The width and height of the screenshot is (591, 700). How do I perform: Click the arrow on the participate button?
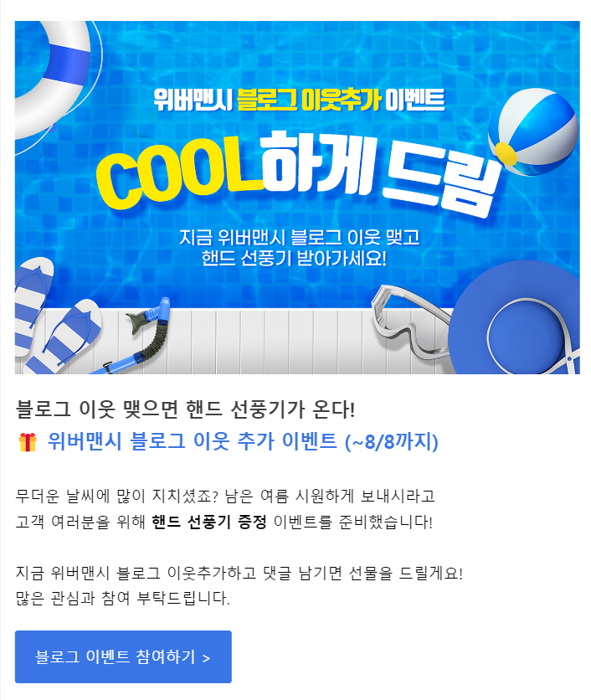(206, 658)
